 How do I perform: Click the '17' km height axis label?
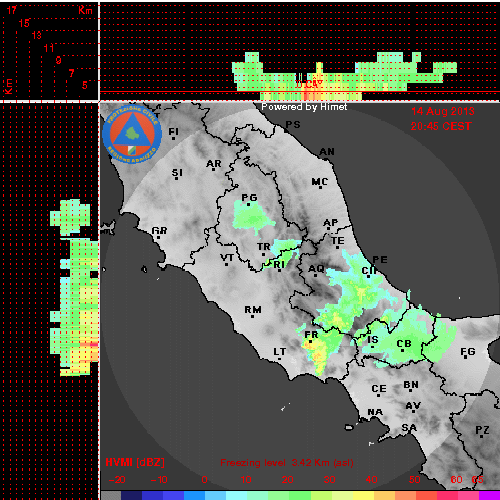pos(12,10)
